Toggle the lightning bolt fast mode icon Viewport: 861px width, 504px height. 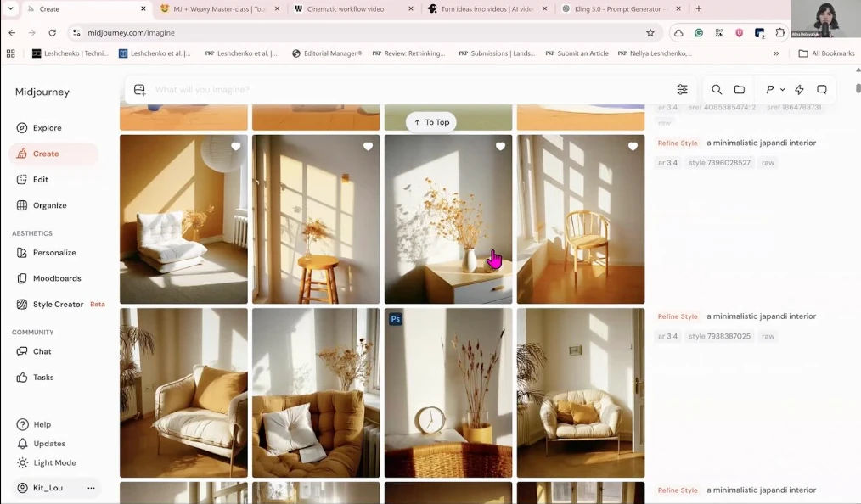(x=799, y=90)
